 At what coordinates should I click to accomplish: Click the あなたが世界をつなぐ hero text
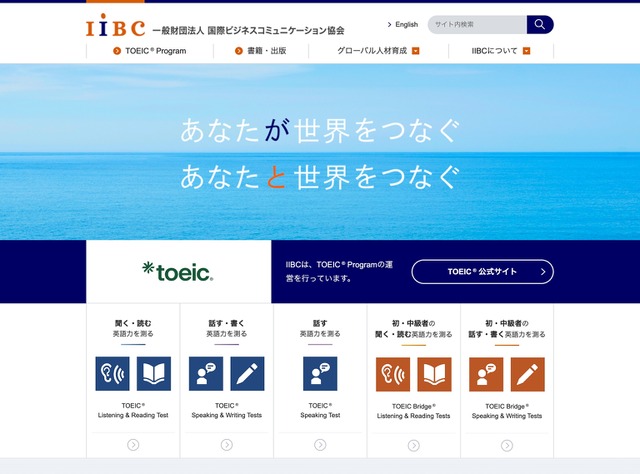click(320, 131)
